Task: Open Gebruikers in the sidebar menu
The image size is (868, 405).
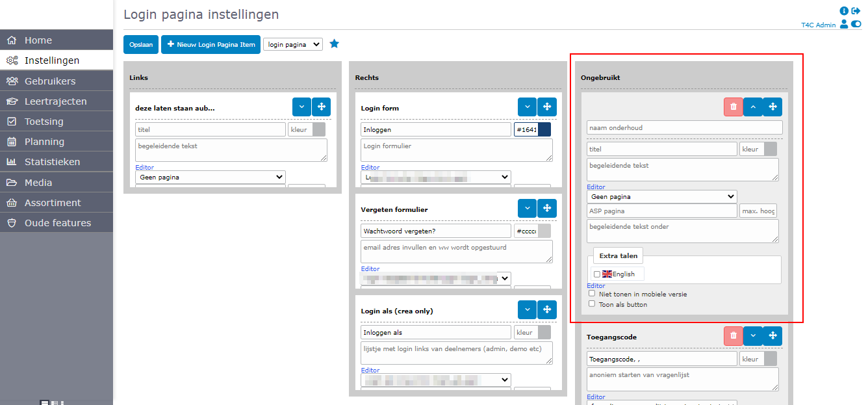Action: [x=50, y=81]
